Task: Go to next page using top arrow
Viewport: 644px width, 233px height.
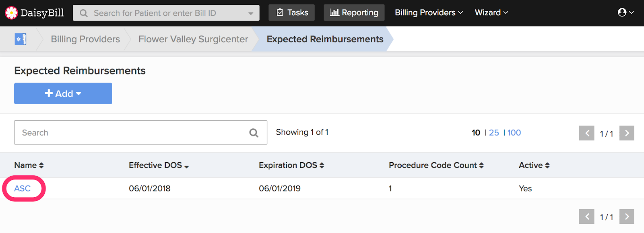Action: (x=627, y=133)
